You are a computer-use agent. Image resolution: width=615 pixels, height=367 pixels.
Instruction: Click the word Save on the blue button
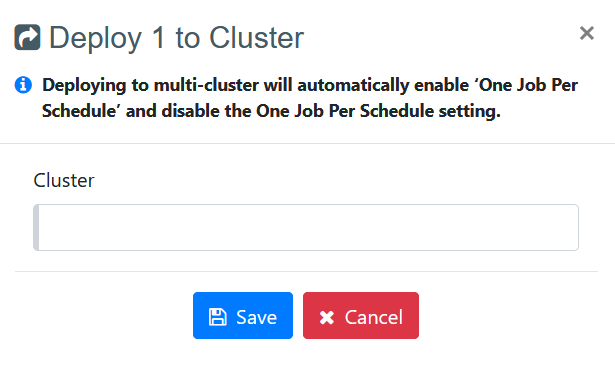pos(257,317)
